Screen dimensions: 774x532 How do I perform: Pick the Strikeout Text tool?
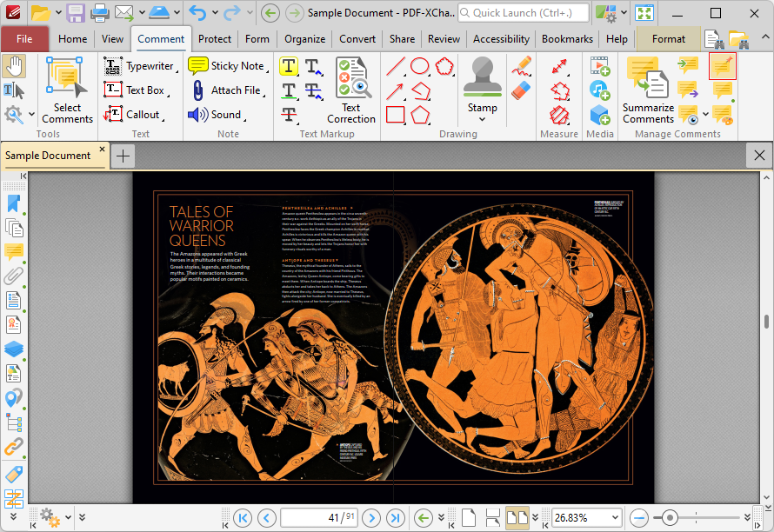point(289,115)
